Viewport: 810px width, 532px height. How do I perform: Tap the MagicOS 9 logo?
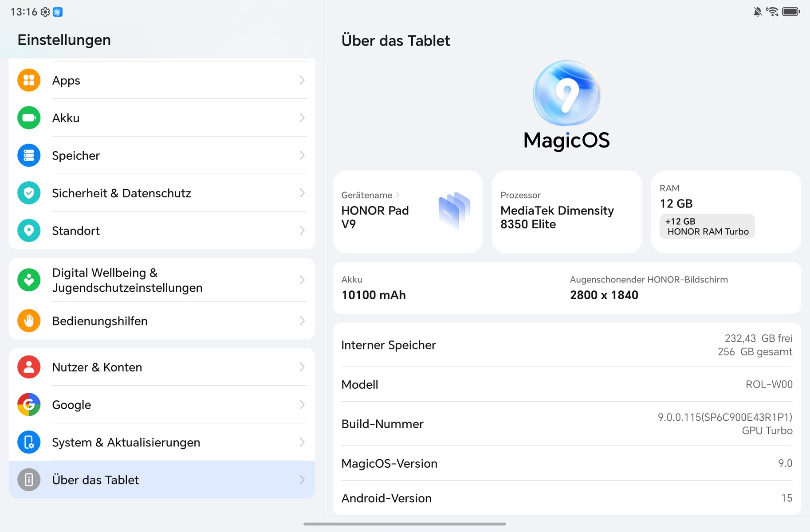click(566, 94)
